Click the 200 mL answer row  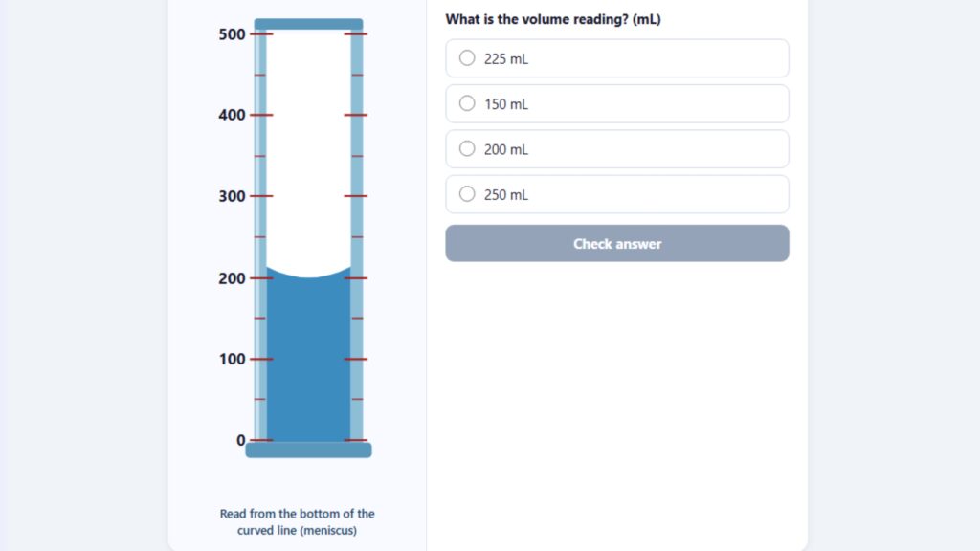(616, 148)
